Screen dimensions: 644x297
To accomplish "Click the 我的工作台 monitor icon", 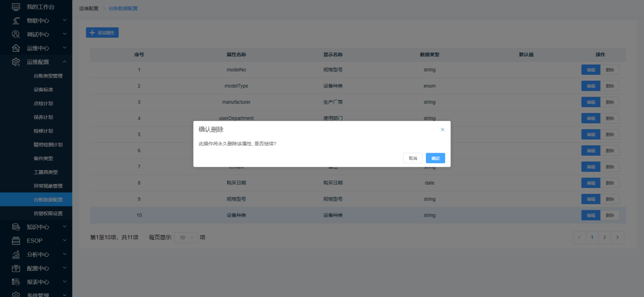I will pos(16,7).
